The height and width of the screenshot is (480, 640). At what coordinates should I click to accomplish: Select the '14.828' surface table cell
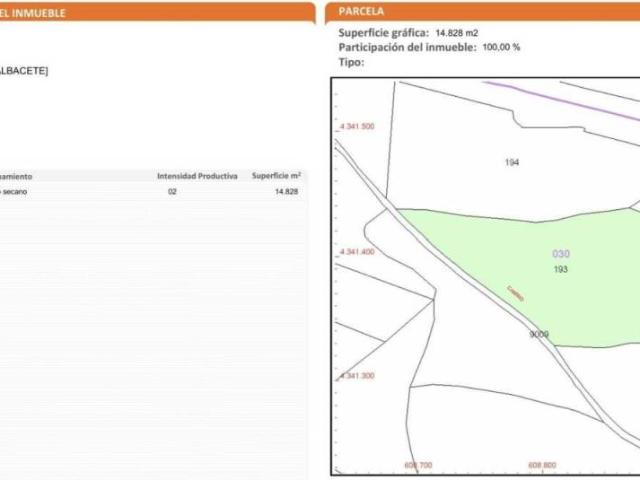click(287, 191)
